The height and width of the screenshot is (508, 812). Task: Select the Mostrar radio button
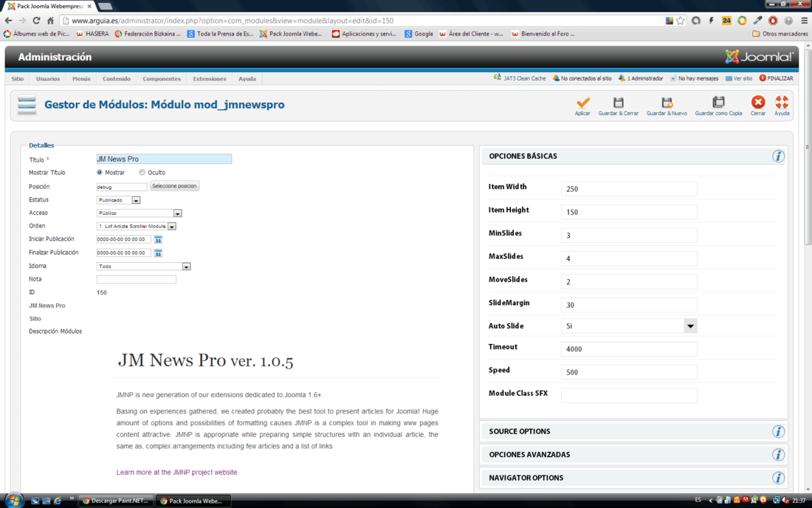[x=100, y=173]
